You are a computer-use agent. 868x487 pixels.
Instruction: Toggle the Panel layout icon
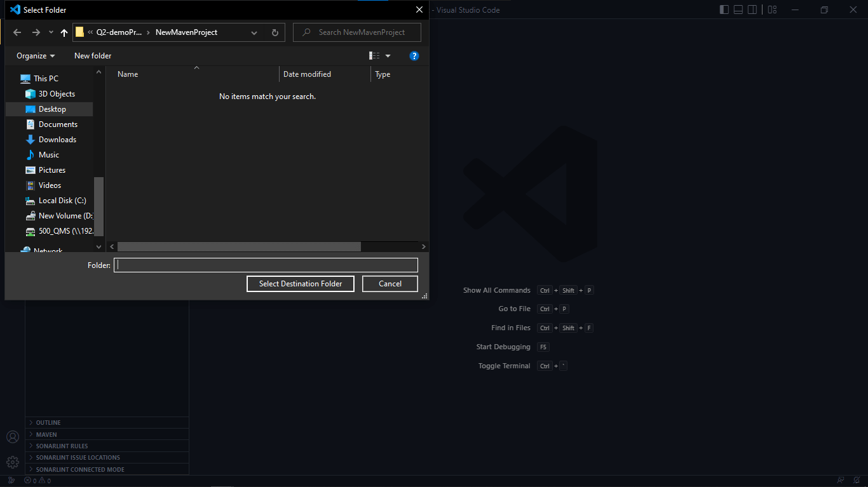(x=738, y=10)
